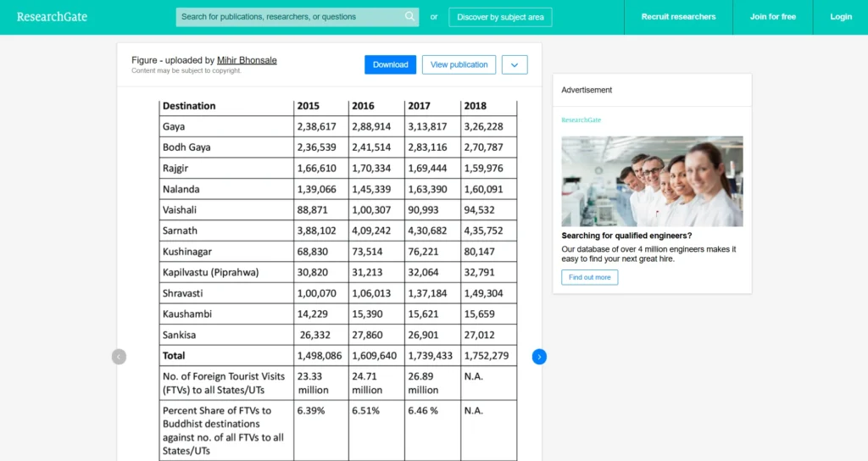Open the engineers advertisement photo
The width and height of the screenshot is (868, 461).
(x=652, y=181)
